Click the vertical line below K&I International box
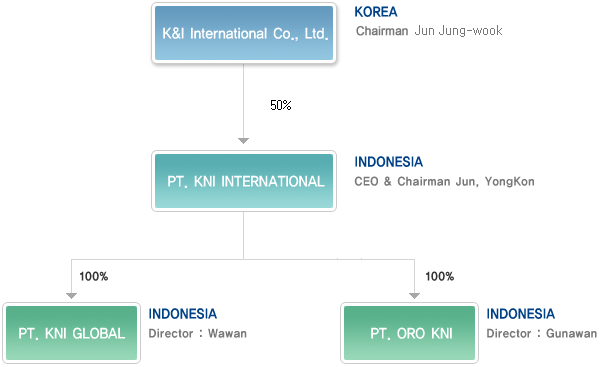The height and width of the screenshot is (367, 608). [244, 100]
